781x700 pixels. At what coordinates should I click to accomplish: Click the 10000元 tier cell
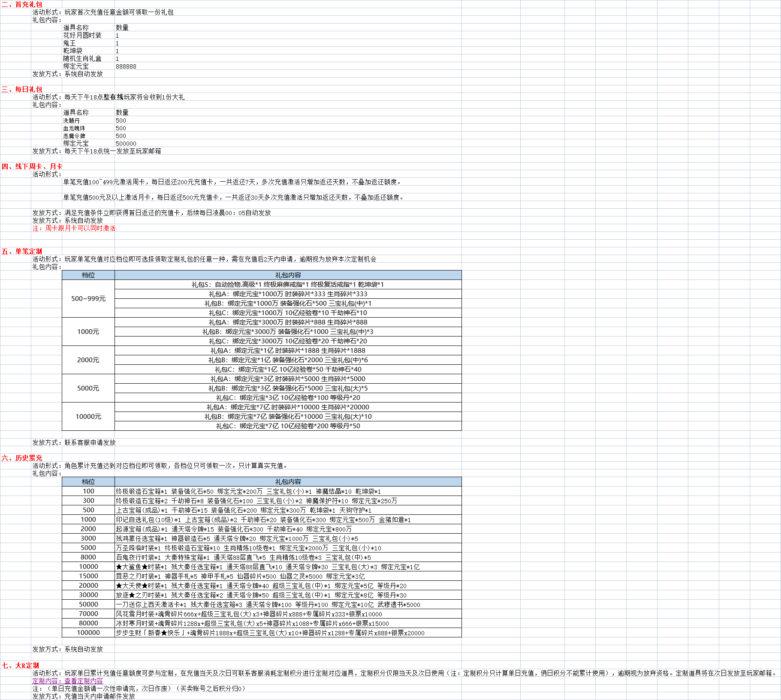88,416
